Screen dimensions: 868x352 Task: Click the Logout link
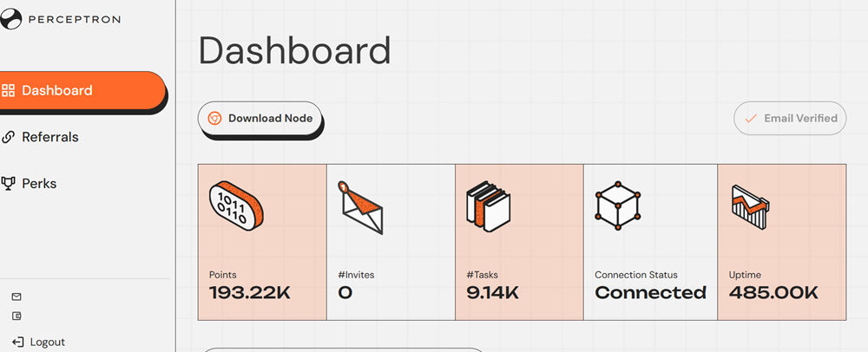[x=39, y=342]
